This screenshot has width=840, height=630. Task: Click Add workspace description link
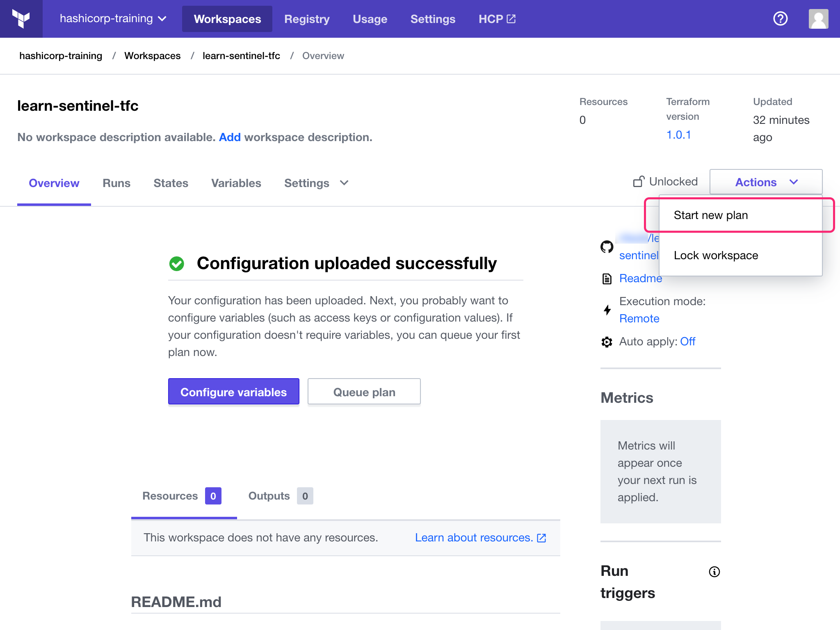point(230,137)
